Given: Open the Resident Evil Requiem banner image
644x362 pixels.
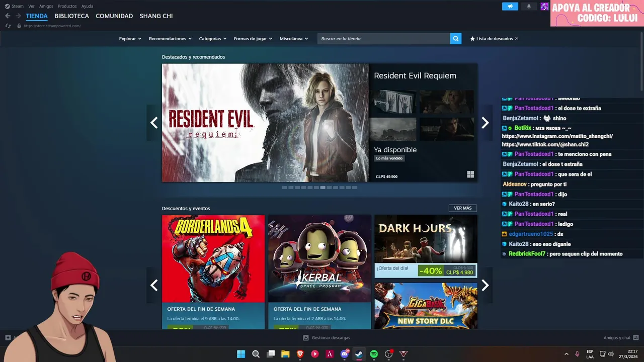Looking at the screenshot, I should pos(265,123).
